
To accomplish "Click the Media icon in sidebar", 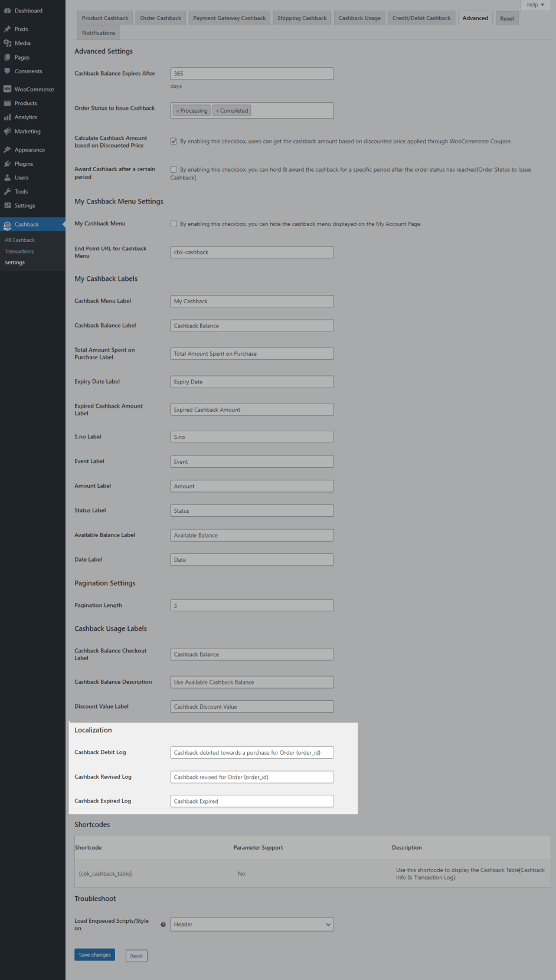I will [8, 43].
